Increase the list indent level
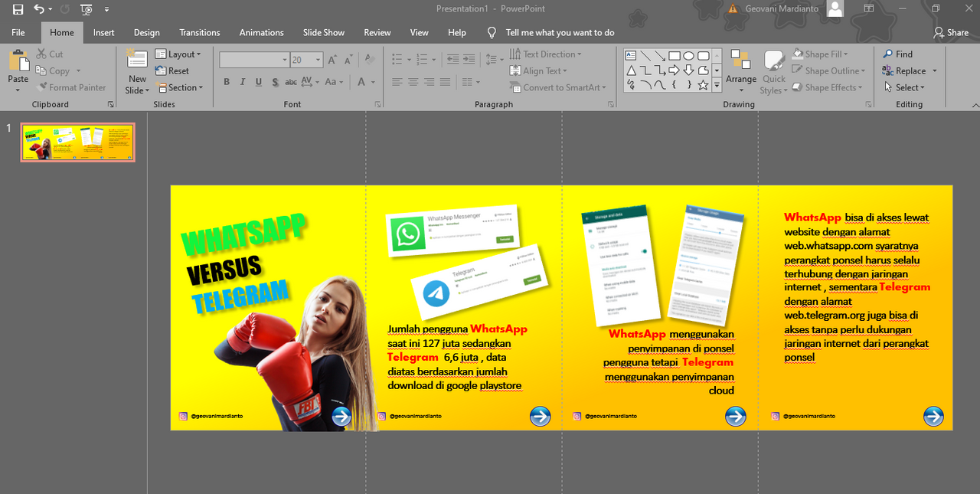 click(469, 59)
